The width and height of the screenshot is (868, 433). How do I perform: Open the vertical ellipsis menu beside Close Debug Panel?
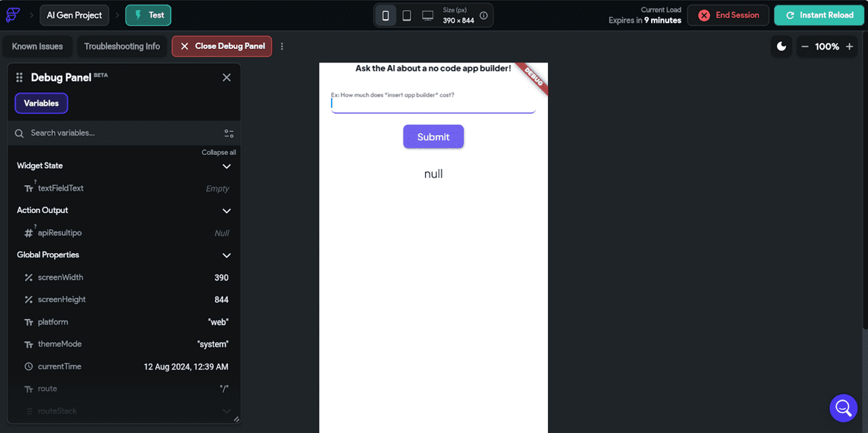[282, 46]
